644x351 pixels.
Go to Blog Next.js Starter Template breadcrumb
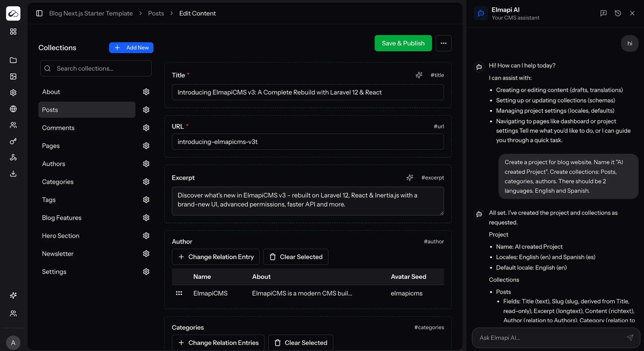(91, 13)
